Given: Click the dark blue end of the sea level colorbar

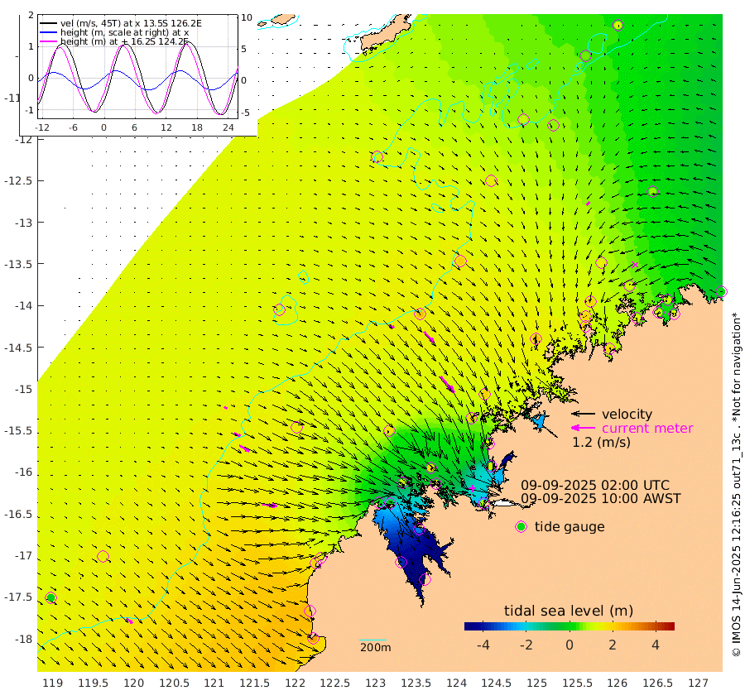Looking at the screenshot, I should point(469,626).
